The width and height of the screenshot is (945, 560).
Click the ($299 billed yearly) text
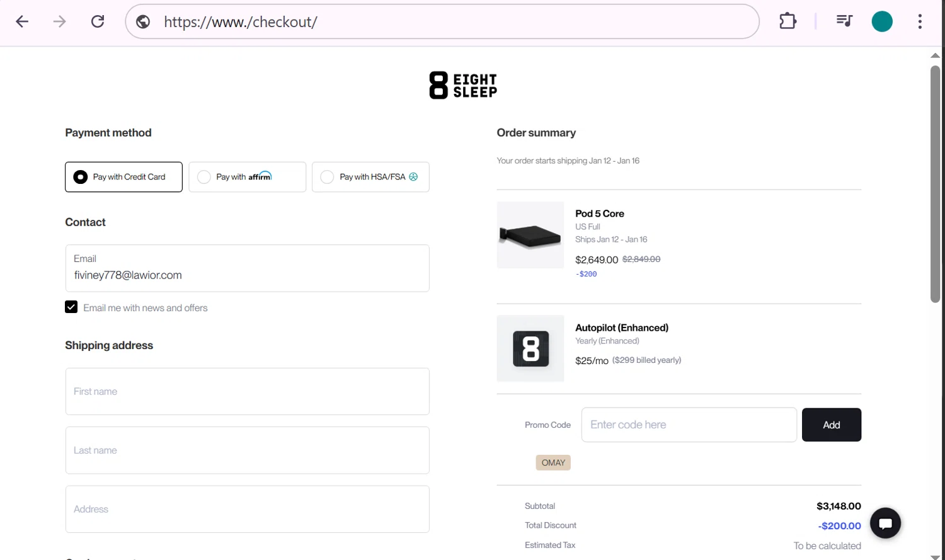[646, 360]
